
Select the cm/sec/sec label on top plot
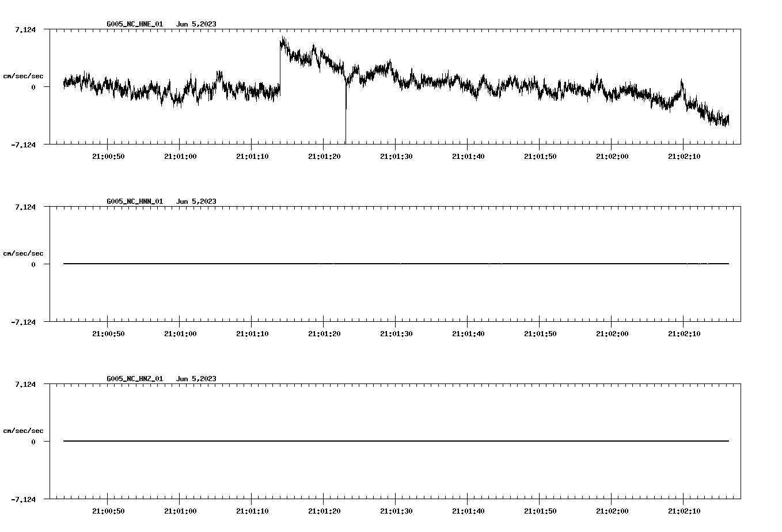coord(23,75)
